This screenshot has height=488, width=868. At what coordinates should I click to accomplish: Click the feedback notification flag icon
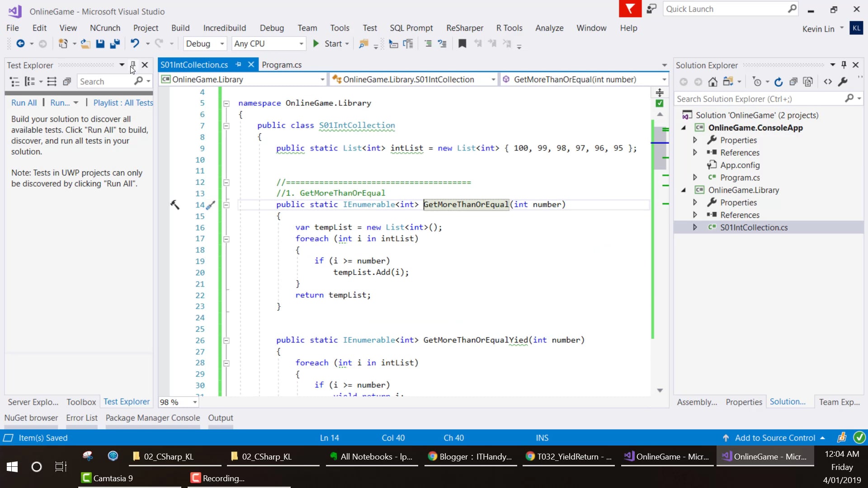[x=630, y=9]
